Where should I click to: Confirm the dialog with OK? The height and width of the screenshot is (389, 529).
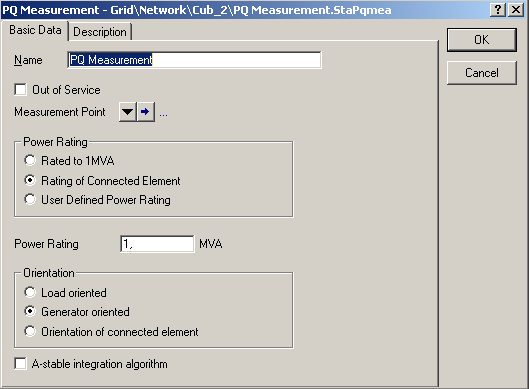point(481,40)
